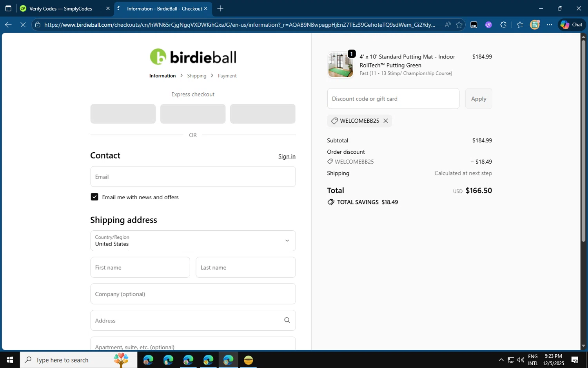This screenshot has width=588, height=368.
Task: Click the browser address bar URL
Action: click(240, 25)
